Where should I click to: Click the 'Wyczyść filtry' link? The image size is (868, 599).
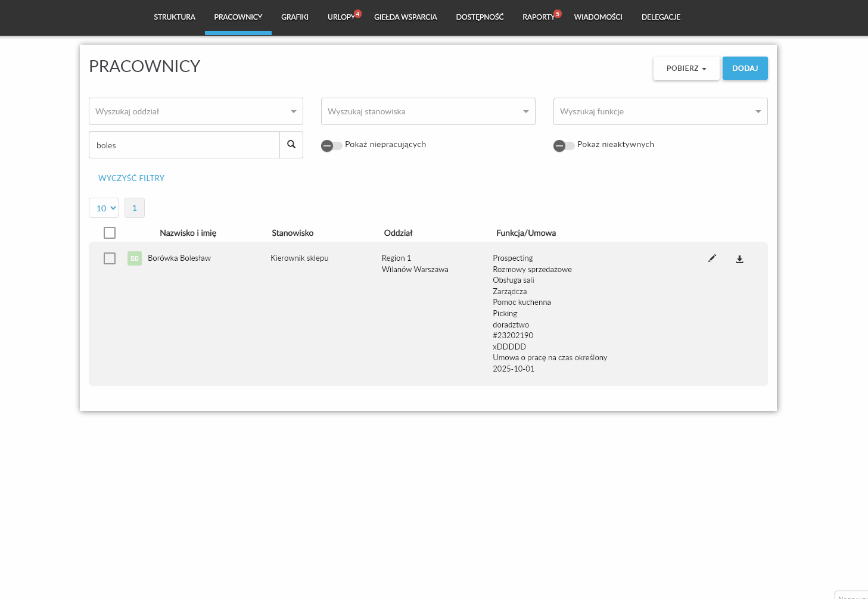[x=131, y=178]
